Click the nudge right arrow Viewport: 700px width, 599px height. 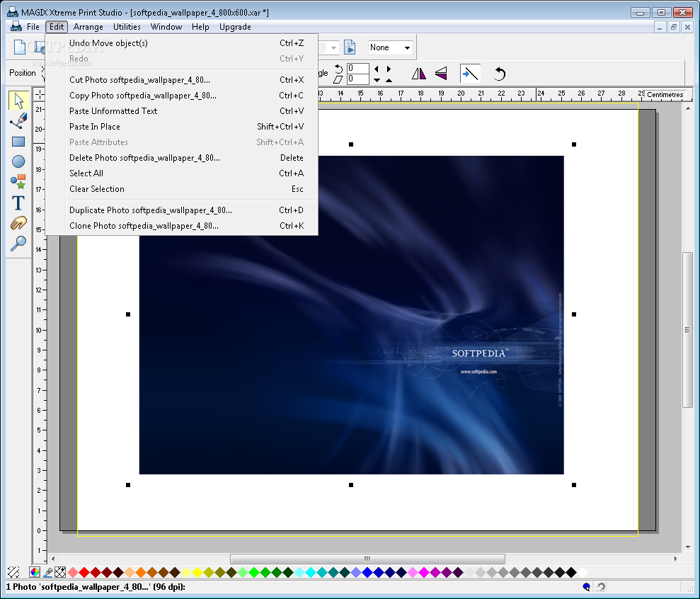point(389,69)
